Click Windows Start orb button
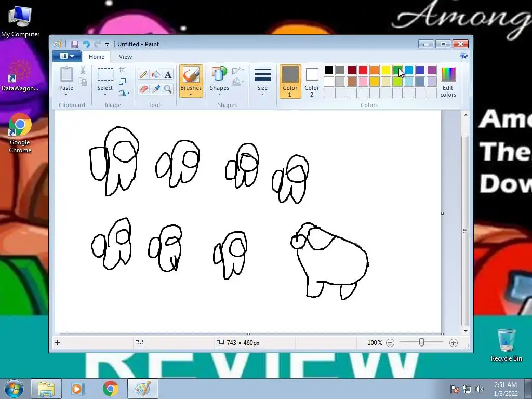 click(14, 389)
